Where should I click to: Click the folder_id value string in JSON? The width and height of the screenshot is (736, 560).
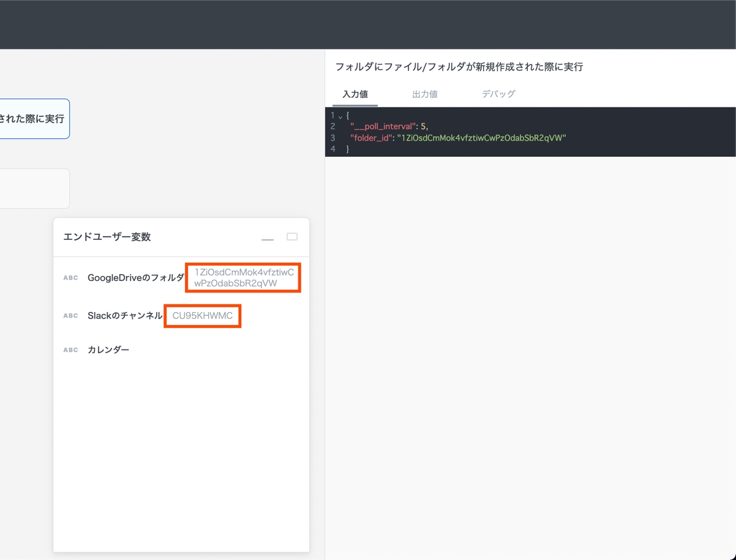[481, 138]
